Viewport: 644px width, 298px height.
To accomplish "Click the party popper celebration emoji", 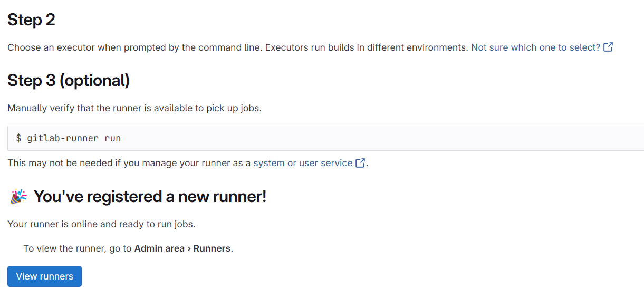I will [18, 197].
